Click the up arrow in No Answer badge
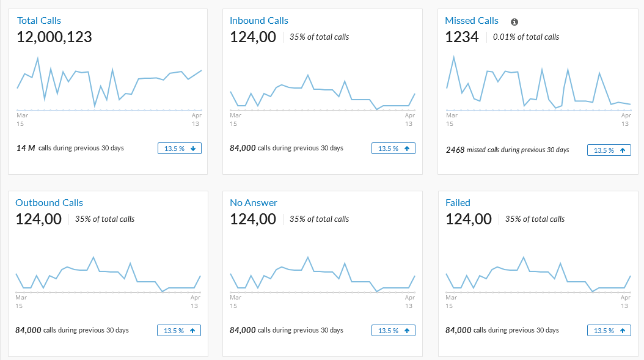The height and width of the screenshot is (360, 644). point(407,331)
